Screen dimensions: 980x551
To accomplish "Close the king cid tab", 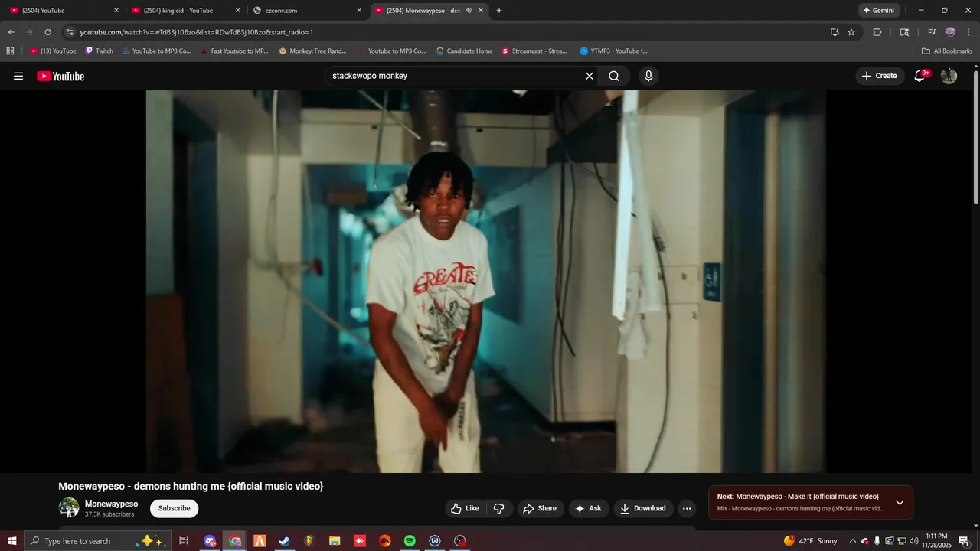I will [x=237, y=11].
